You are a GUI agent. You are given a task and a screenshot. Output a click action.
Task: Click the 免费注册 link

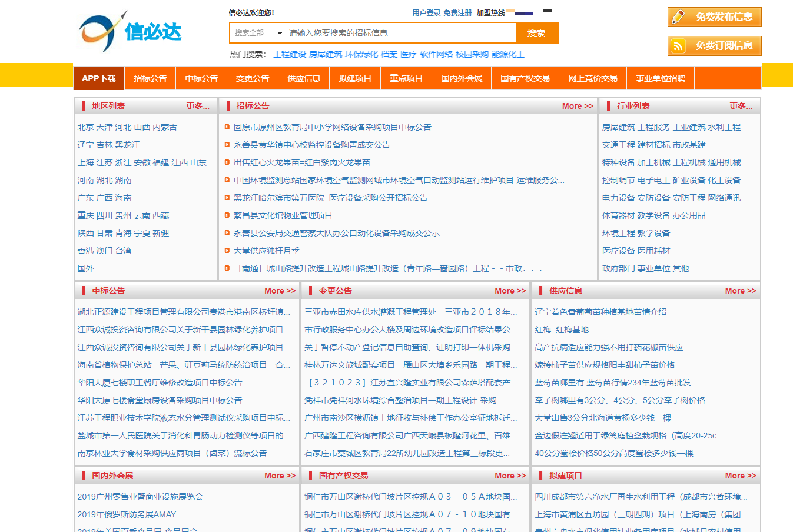[x=457, y=12]
